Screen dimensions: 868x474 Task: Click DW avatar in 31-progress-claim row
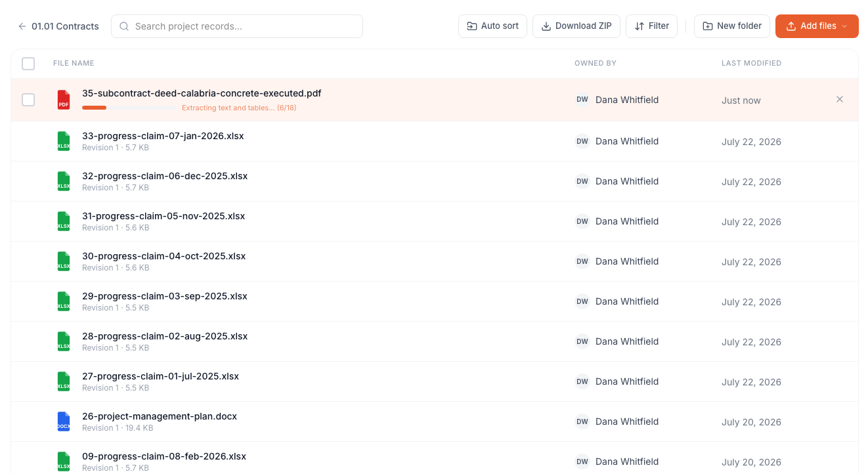(x=582, y=221)
